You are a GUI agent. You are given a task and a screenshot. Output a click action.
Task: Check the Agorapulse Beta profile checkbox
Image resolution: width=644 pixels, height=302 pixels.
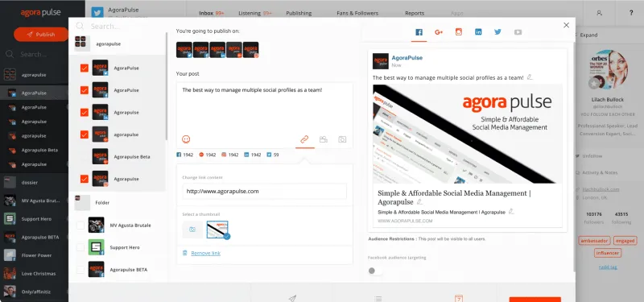coord(85,156)
